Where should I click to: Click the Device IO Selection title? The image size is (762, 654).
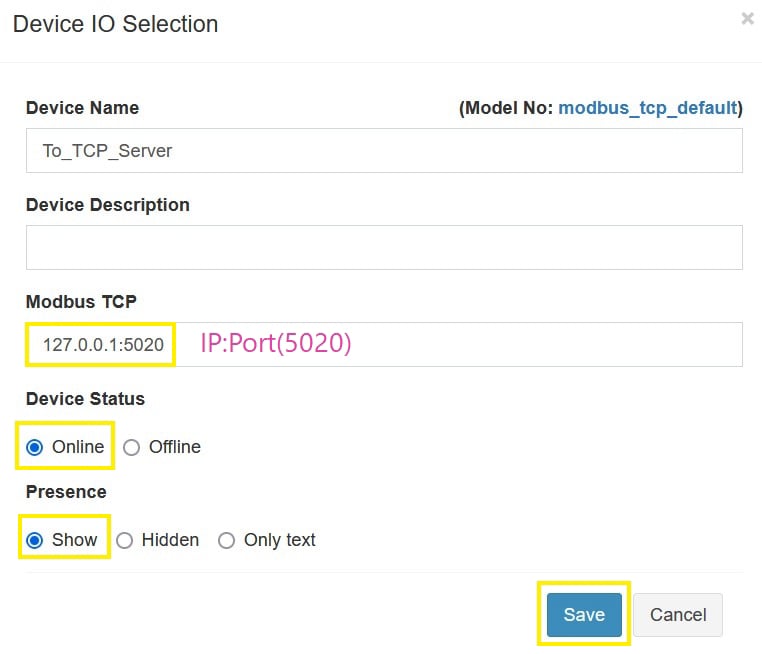pyautogui.click(x=115, y=24)
